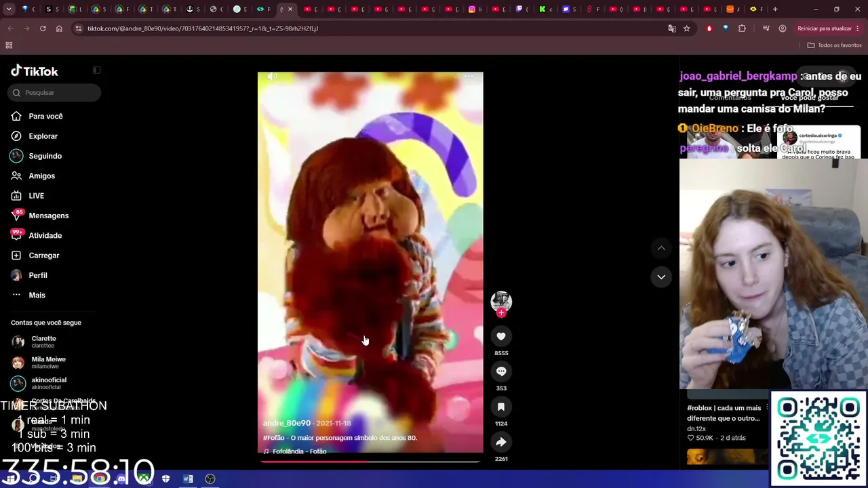Expand the browser tab search dropdown
The width and height of the screenshot is (868, 488).
coord(9,9)
